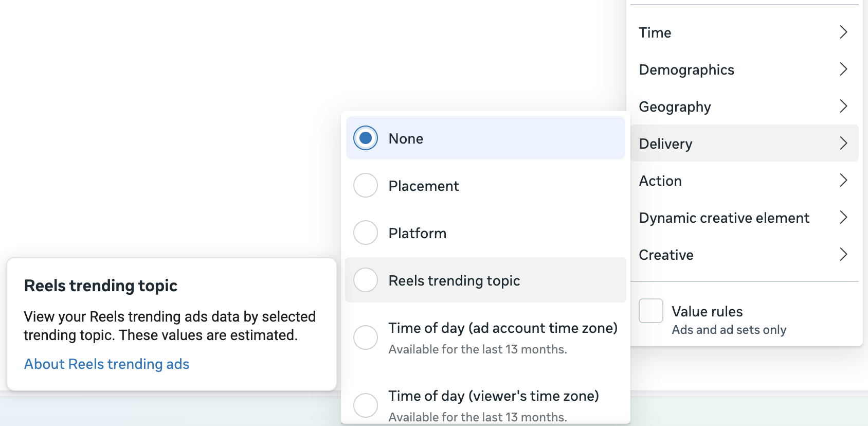868x426 pixels.
Task: Open the Action breakdown submenu label
Action: pos(660,181)
